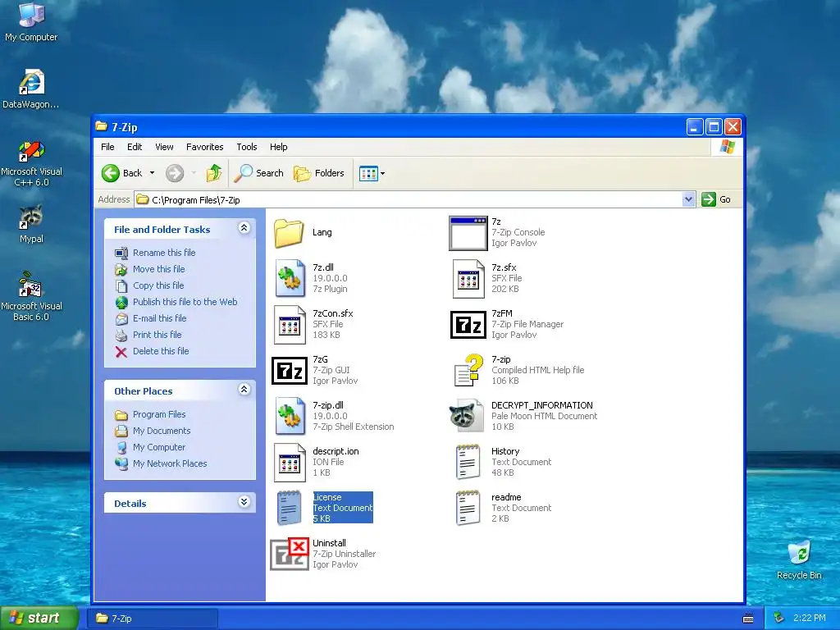Select the readme text document icon
The height and width of the screenshot is (630, 840).
[x=468, y=507]
